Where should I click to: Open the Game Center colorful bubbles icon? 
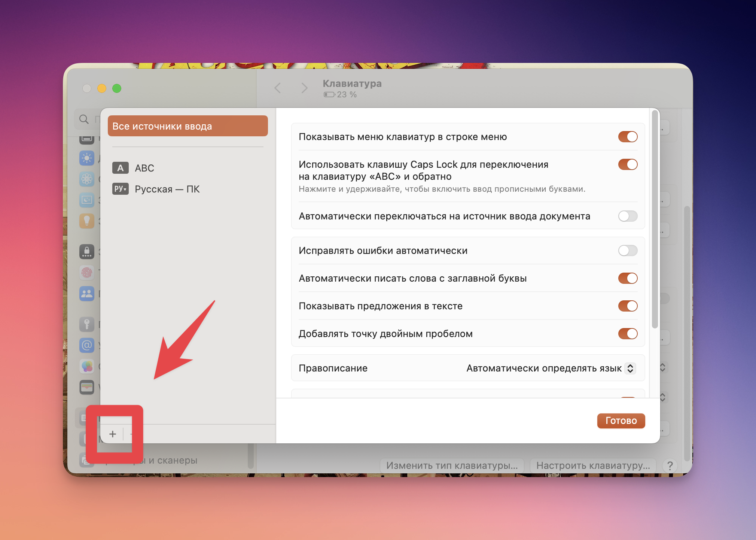coord(87,366)
